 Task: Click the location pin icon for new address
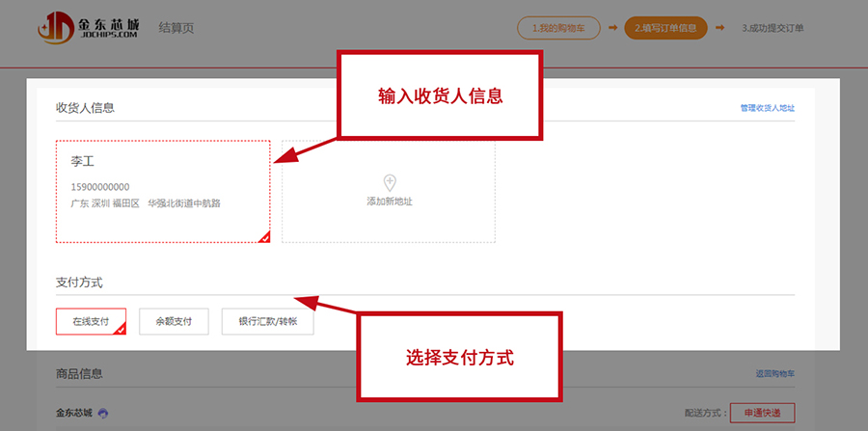390,182
